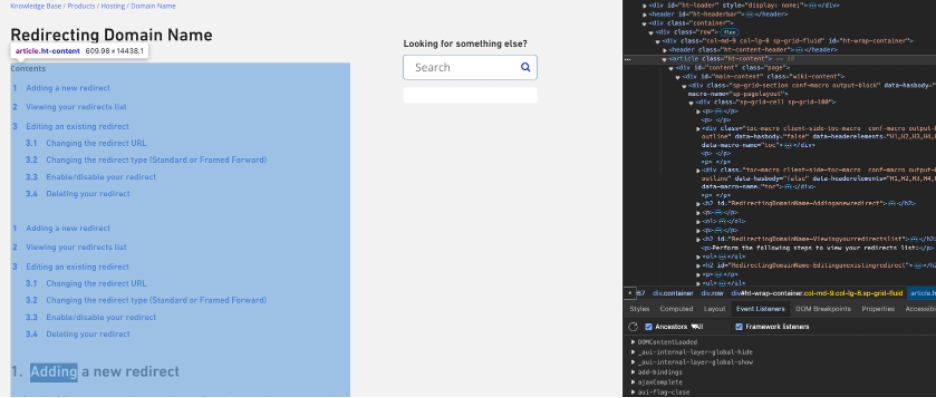Viewport: 936px width, 398px height.
Task: Toggle the Ancestors checkbox
Action: point(649,327)
